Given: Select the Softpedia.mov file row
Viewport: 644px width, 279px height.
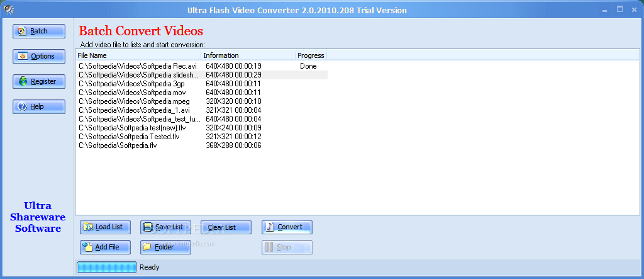Looking at the screenshot, I should 201,93.
